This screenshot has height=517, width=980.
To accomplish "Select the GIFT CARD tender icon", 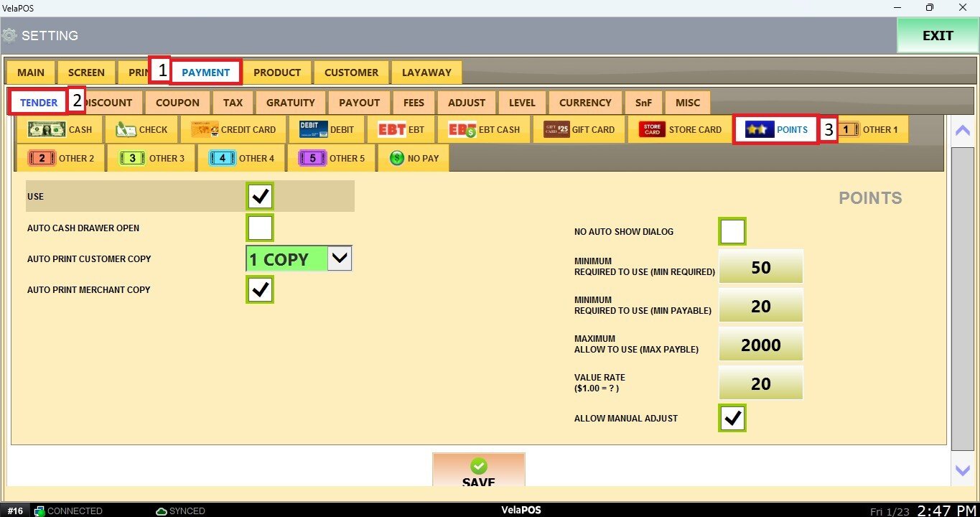I will (x=556, y=130).
